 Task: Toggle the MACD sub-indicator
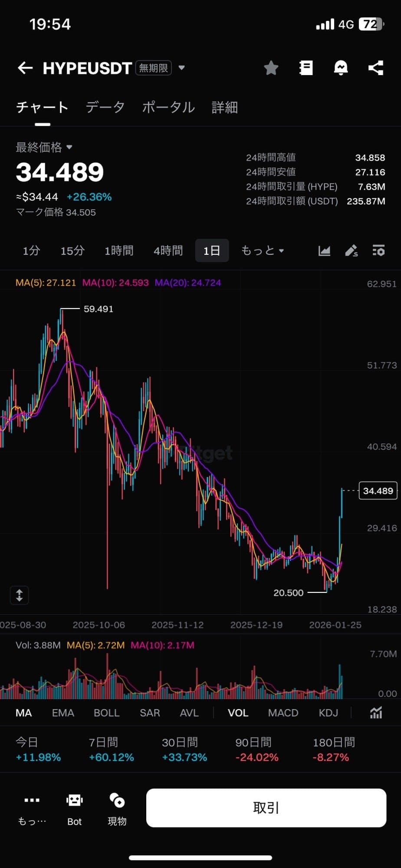pos(283,713)
